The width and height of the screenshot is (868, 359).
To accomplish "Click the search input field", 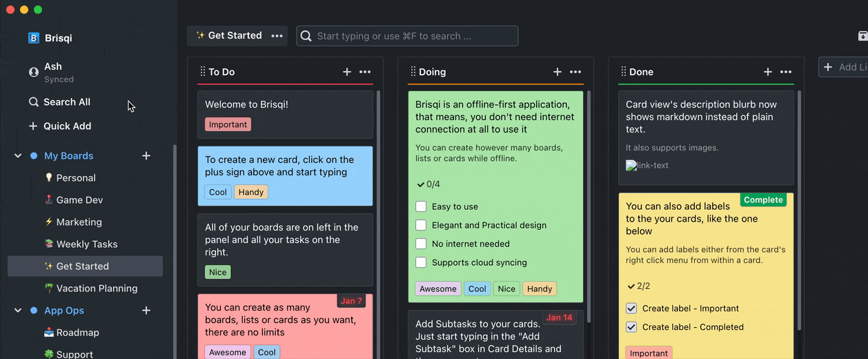I will pyautogui.click(x=407, y=36).
